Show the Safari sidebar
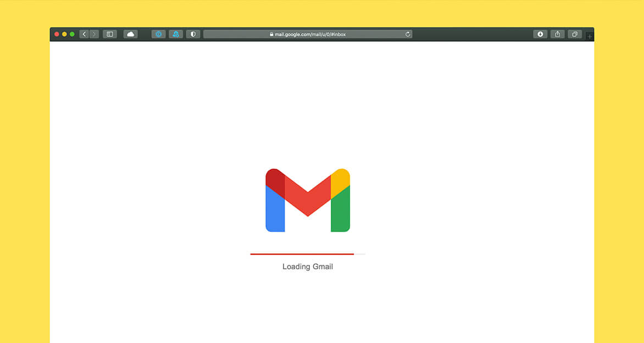 pos(110,34)
